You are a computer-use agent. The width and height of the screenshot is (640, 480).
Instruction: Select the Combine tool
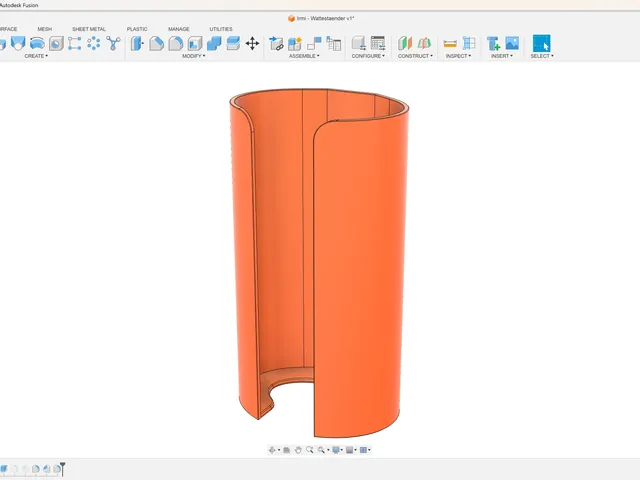214,43
